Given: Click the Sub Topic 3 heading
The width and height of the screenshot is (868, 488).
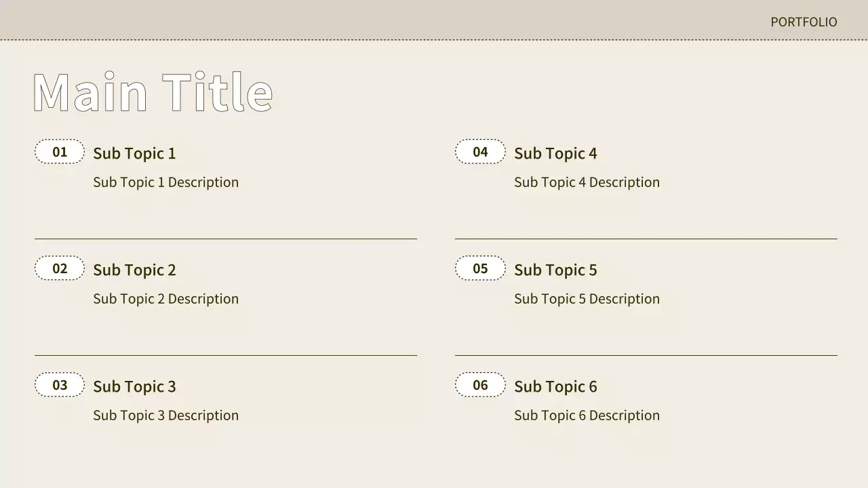Looking at the screenshot, I should pyautogui.click(x=134, y=386).
